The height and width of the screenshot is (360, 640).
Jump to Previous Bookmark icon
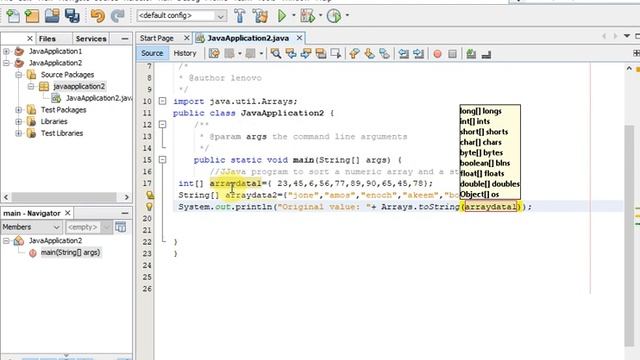coord(354,53)
